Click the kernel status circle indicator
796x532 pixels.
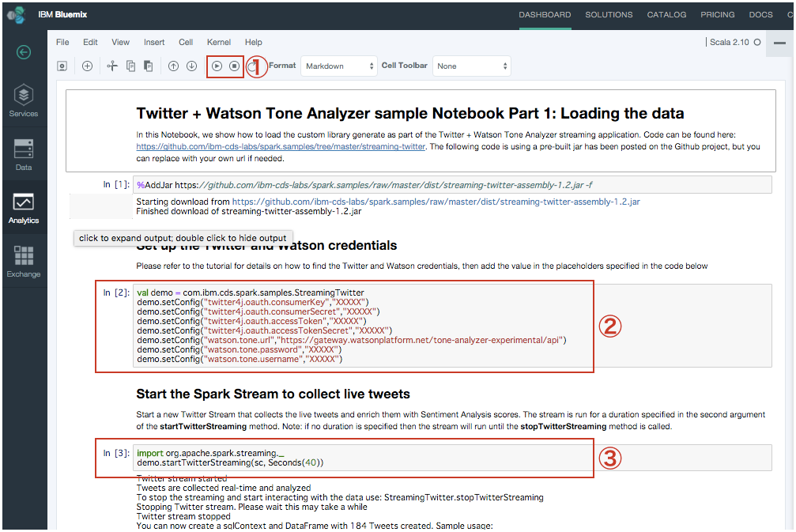(x=757, y=42)
